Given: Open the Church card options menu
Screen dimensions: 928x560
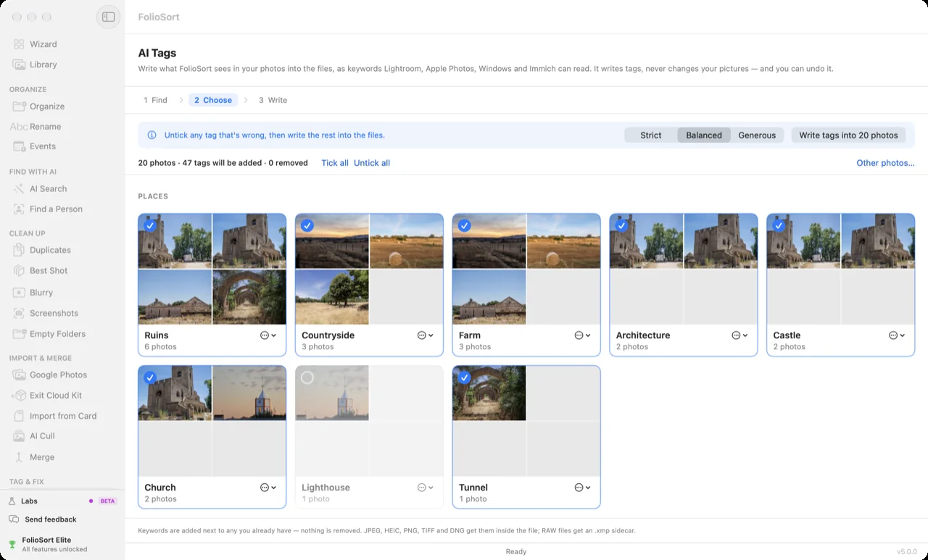Looking at the screenshot, I should coord(268,488).
